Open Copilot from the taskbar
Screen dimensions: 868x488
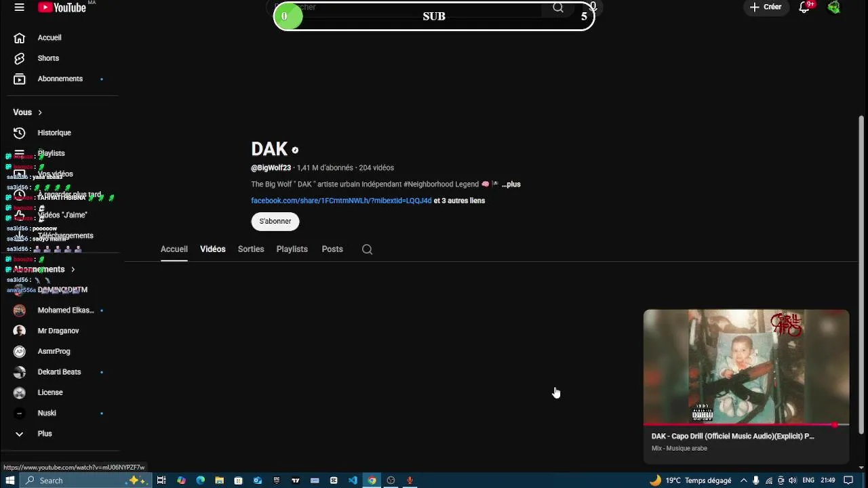[x=181, y=481]
